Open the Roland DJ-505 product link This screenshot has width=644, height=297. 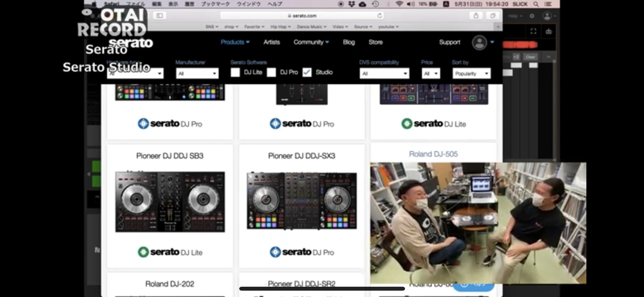click(433, 154)
